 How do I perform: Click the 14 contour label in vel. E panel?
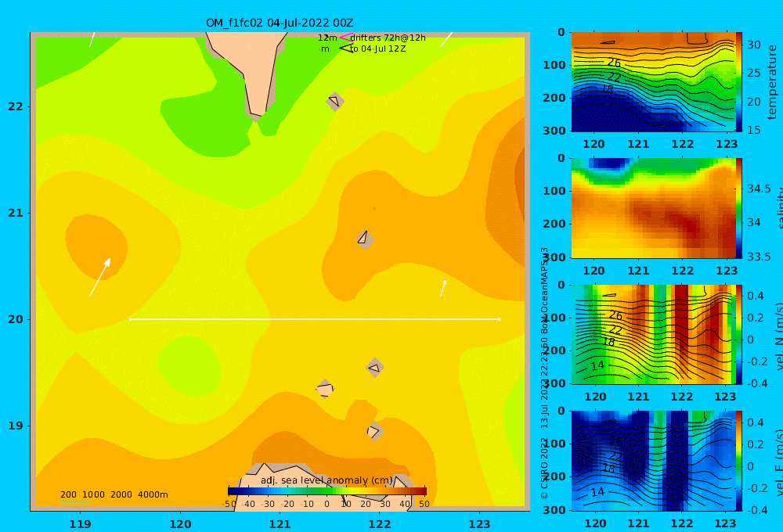(597, 492)
